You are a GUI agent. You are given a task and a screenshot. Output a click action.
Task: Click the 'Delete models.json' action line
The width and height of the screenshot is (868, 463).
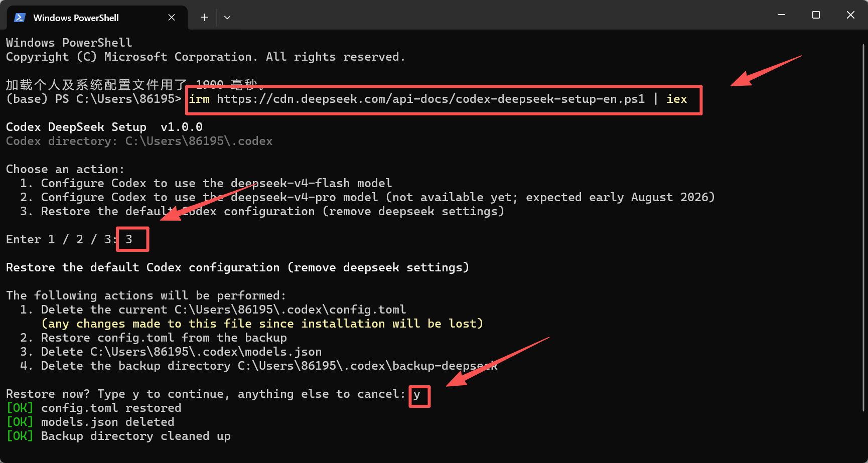click(171, 352)
